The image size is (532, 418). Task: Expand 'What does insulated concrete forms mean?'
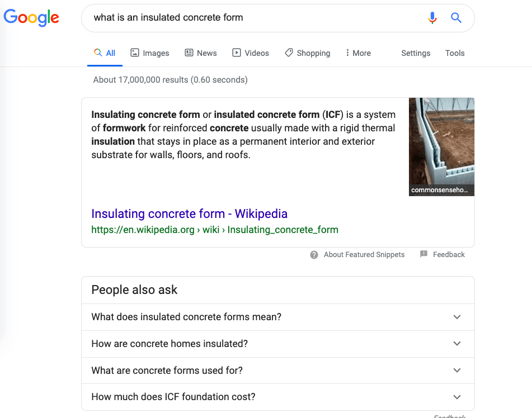pyautogui.click(x=277, y=317)
